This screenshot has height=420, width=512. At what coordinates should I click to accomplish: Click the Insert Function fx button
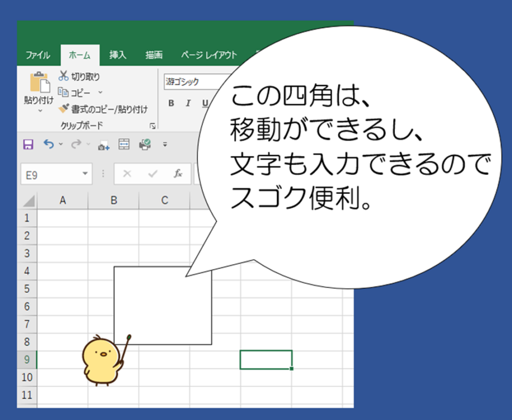tap(178, 173)
